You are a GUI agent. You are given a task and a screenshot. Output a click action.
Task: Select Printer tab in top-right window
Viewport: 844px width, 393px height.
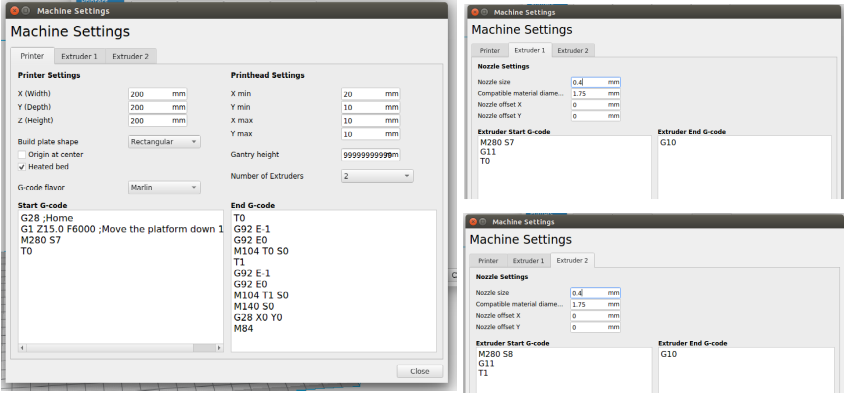(x=490, y=51)
